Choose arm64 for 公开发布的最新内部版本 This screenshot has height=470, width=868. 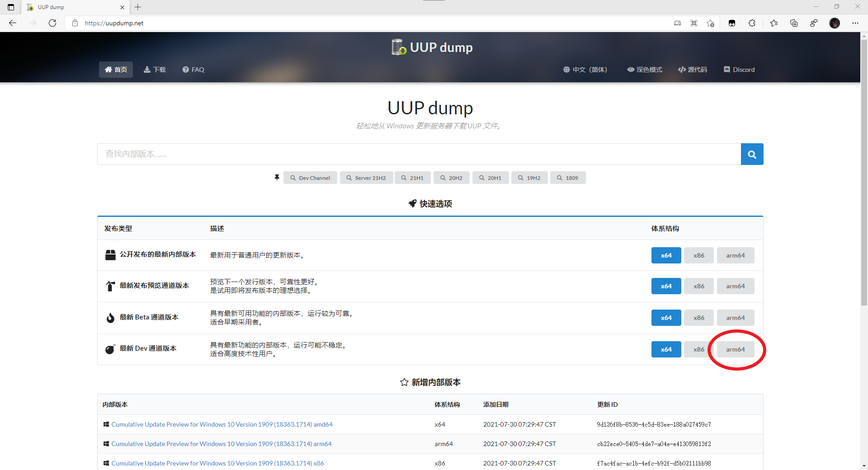[736, 255]
